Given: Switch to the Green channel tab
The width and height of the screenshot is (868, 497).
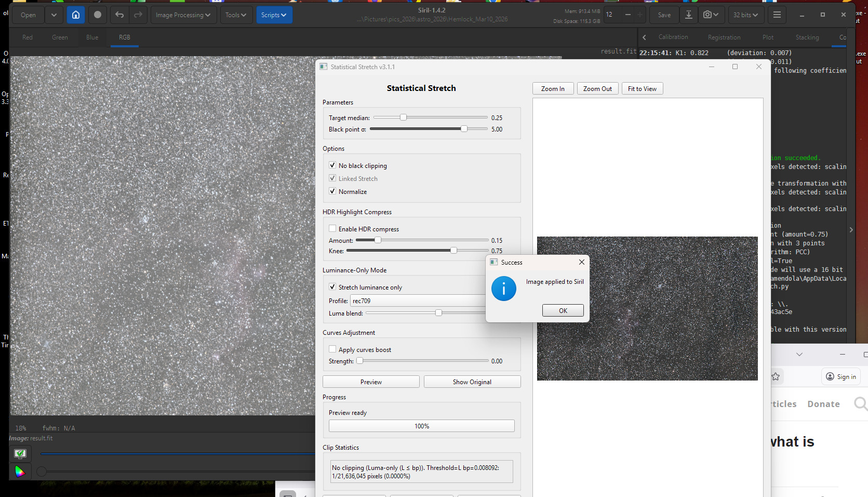Looking at the screenshot, I should click(x=60, y=37).
